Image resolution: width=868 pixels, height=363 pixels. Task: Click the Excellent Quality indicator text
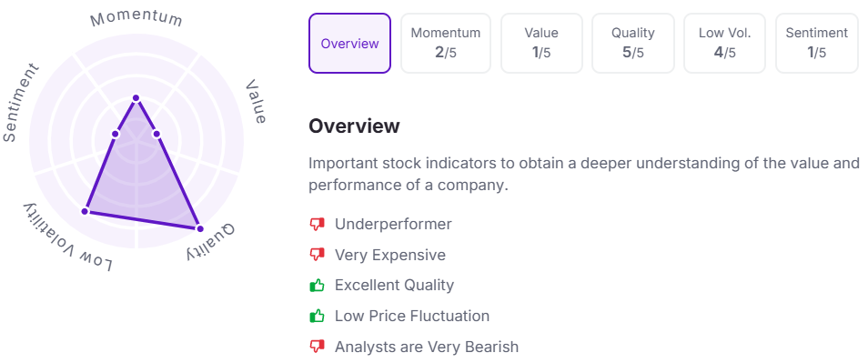point(394,286)
